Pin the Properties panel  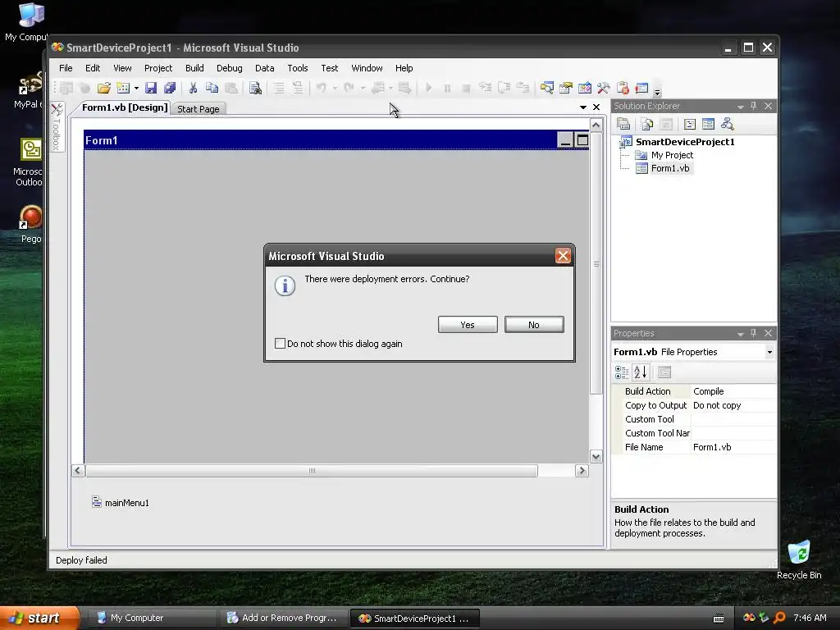(754, 333)
